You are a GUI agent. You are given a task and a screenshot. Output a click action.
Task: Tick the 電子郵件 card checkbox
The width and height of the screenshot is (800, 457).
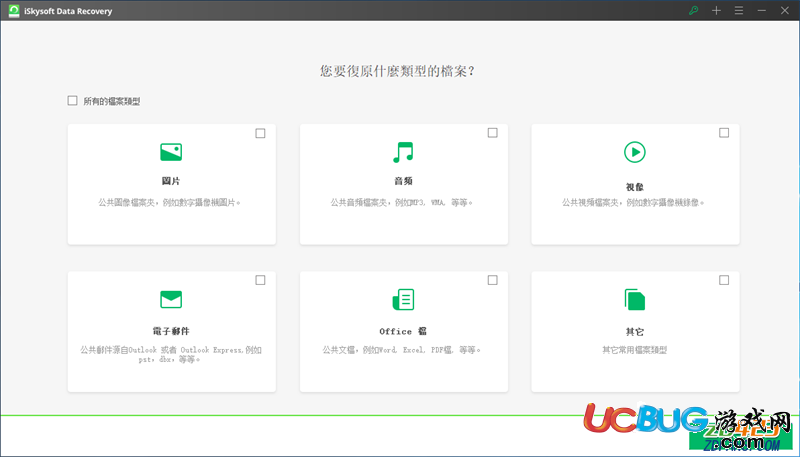click(260, 280)
